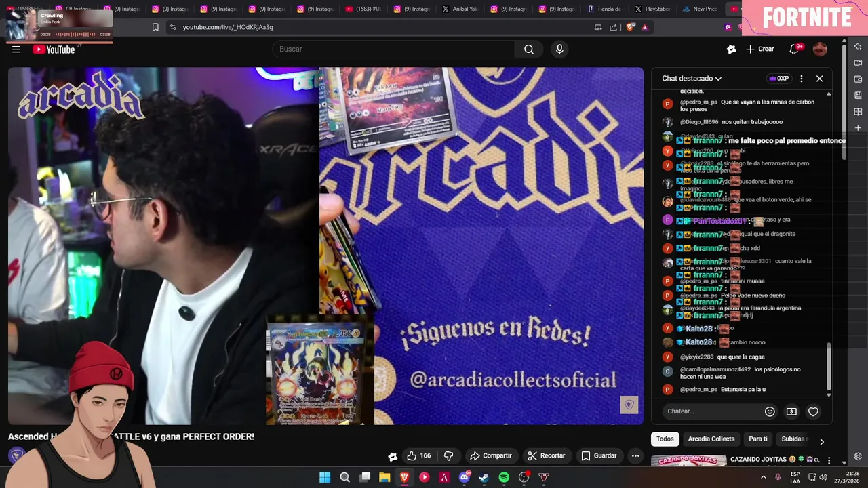Viewport: 868px width, 488px height.
Task: Open the volume tray control
Action: (823, 477)
